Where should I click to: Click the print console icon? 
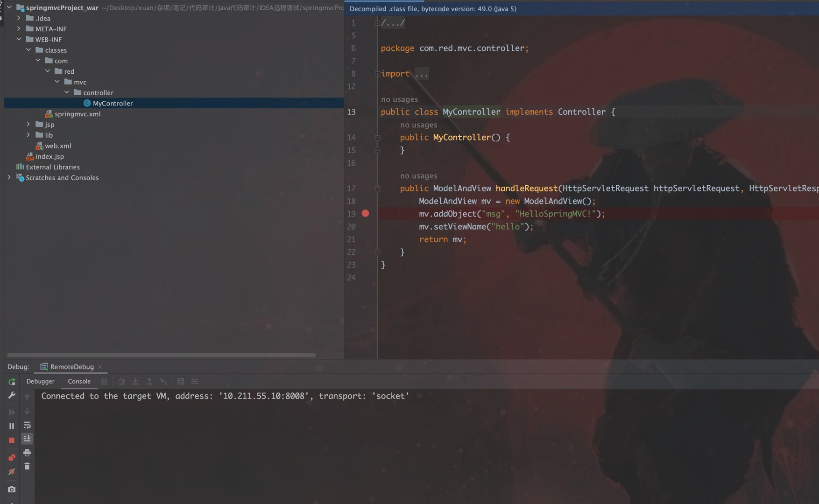click(27, 453)
